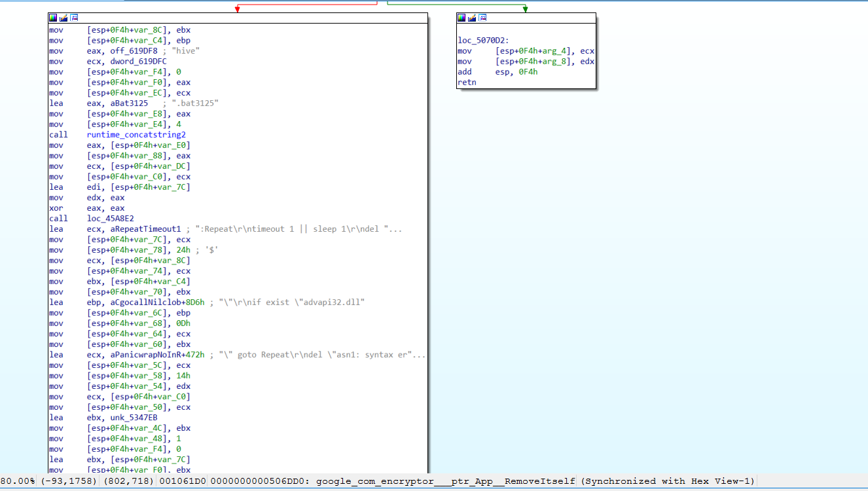Click the green true-branch arrow head

tap(525, 9)
